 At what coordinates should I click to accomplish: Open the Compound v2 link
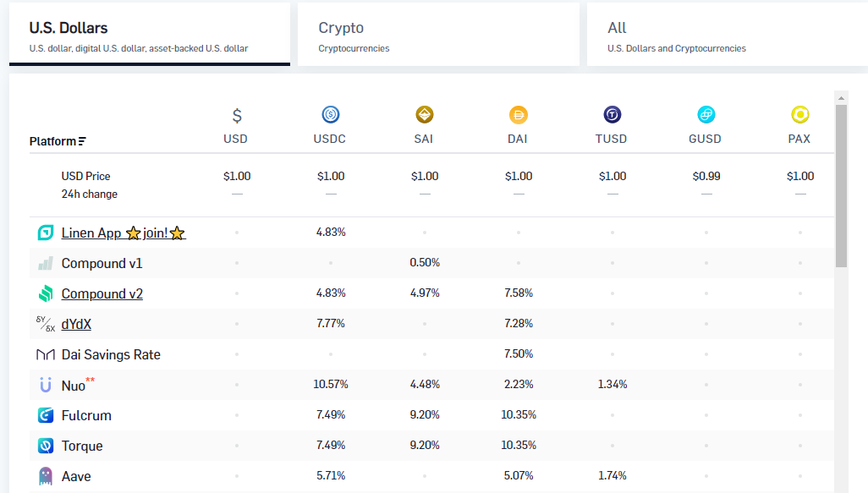(x=102, y=293)
